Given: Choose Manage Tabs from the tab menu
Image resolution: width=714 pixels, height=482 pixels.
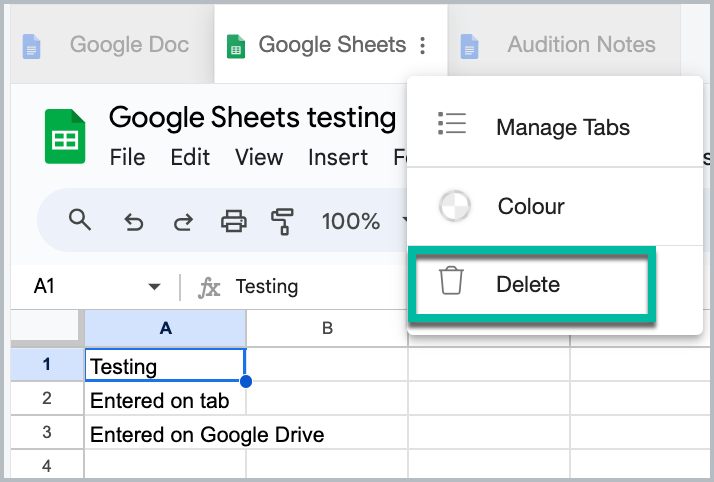Looking at the screenshot, I should tap(555, 127).
